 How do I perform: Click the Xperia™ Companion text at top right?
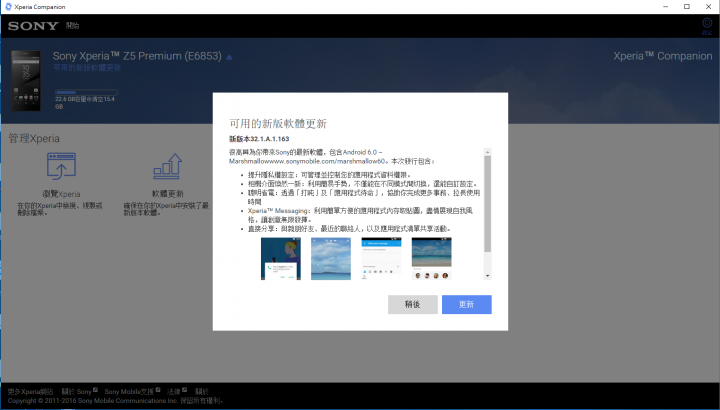coord(663,56)
